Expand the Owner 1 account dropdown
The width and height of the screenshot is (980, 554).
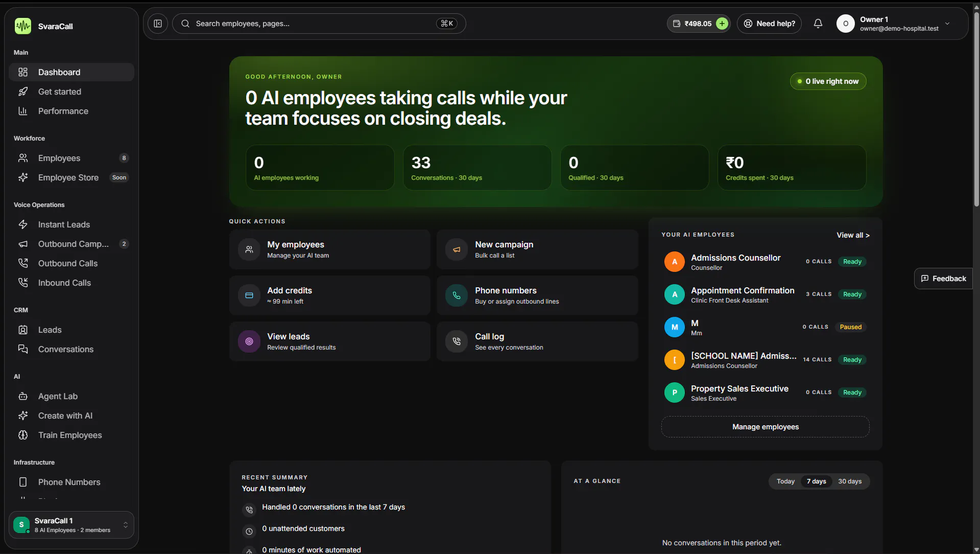[947, 24]
